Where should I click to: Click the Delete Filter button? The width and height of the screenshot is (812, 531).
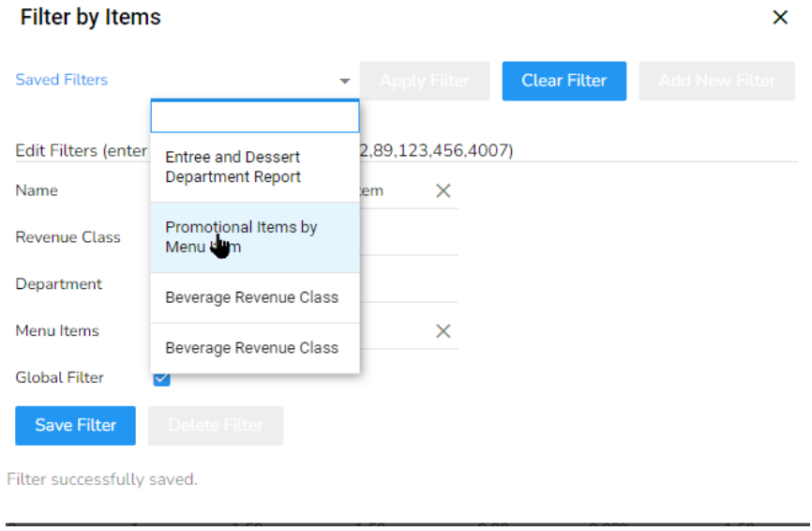(216, 425)
